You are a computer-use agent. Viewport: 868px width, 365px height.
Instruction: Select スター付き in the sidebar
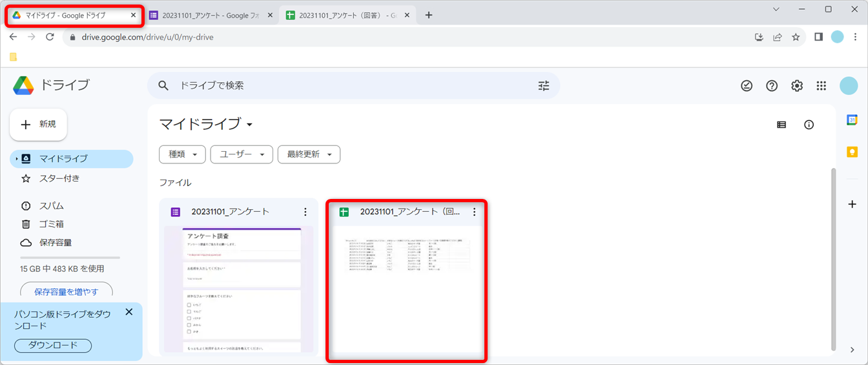coord(59,178)
